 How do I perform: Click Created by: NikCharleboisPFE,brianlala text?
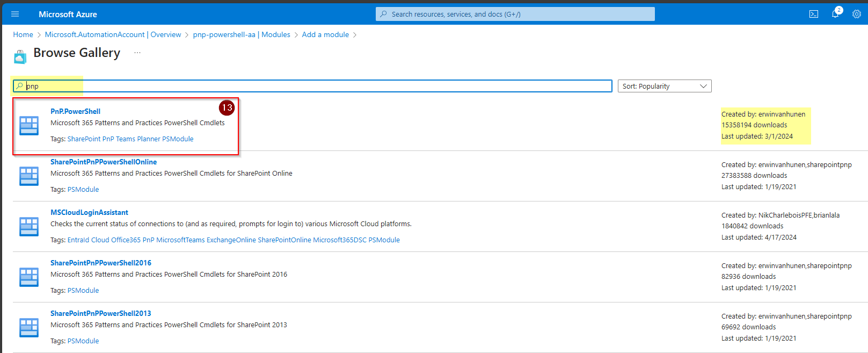[x=781, y=215]
